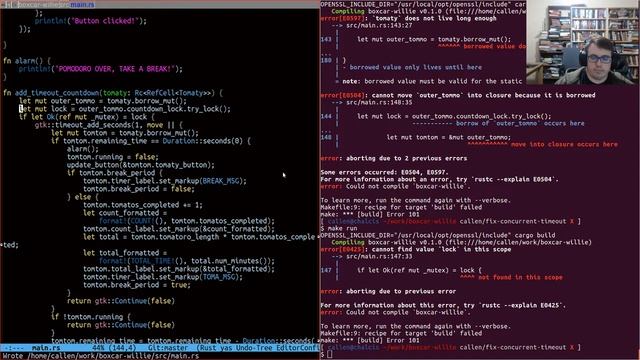
Task: Click the 'tomtom.break_period = true;' line
Action: [137, 285]
